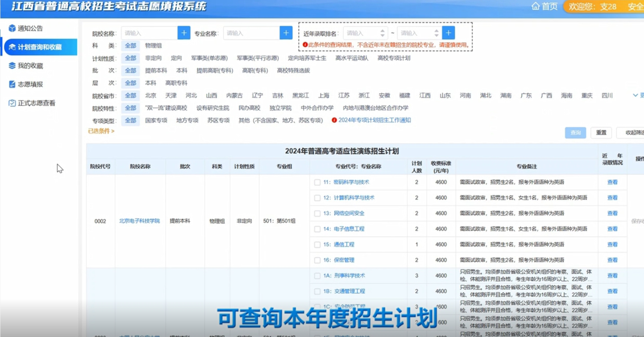Click the 院校名称 input field

click(149, 33)
